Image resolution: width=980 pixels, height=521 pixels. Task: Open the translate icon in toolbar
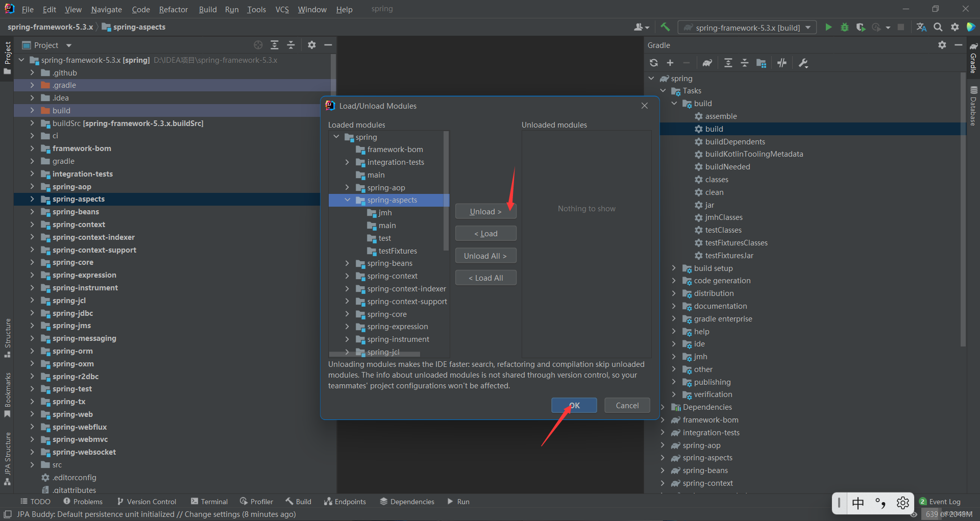click(921, 27)
